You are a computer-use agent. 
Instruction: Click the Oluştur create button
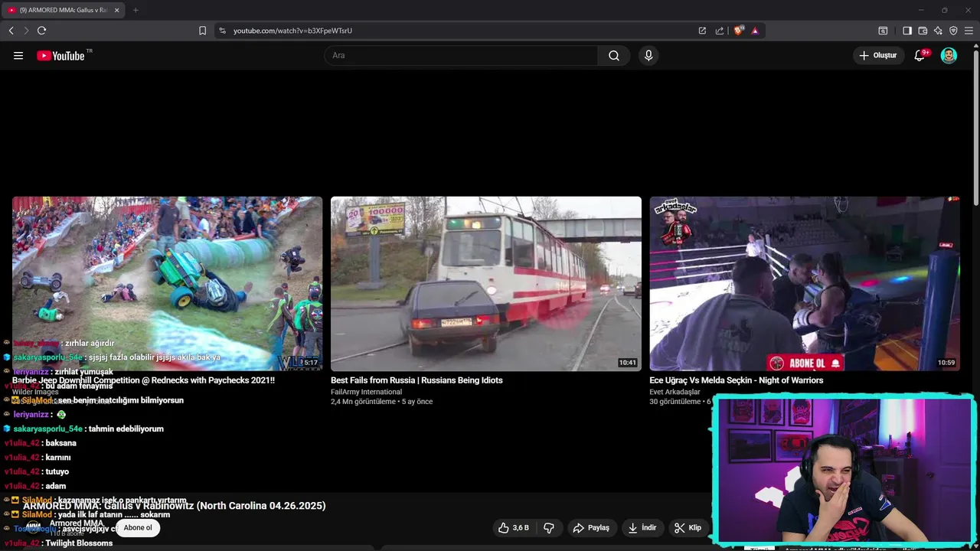(877, 55)
